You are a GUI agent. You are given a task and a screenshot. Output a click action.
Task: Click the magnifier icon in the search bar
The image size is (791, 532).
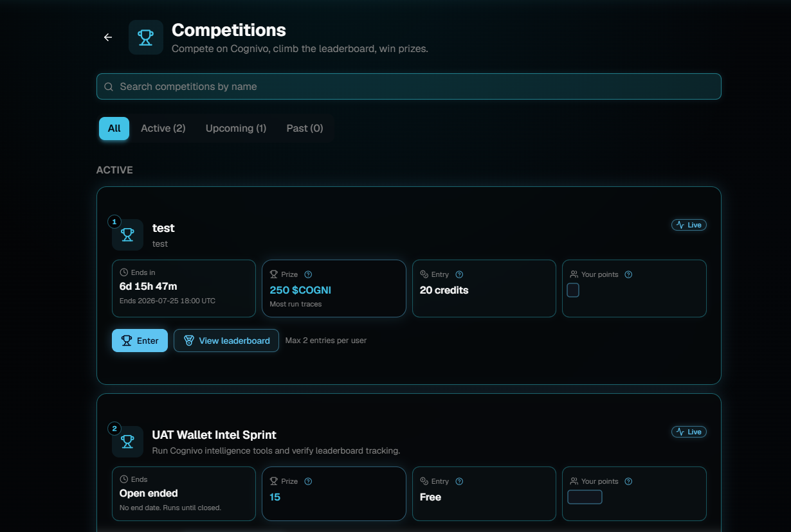109,87
